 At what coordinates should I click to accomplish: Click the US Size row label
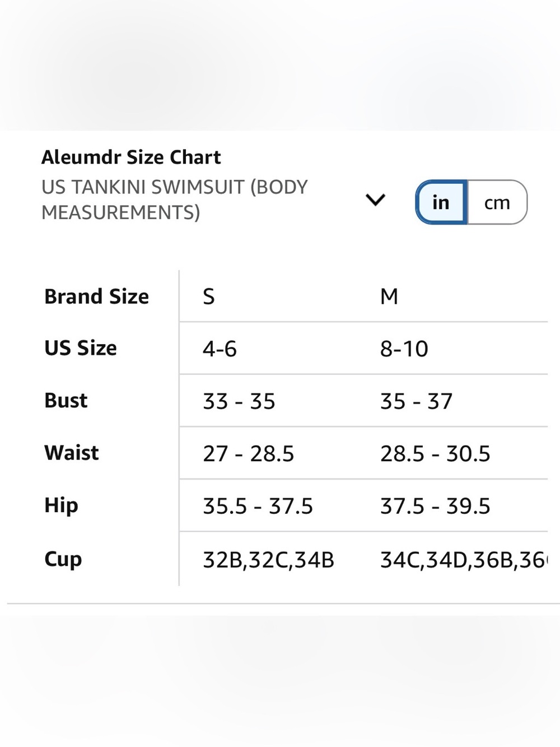click(81, 348)
